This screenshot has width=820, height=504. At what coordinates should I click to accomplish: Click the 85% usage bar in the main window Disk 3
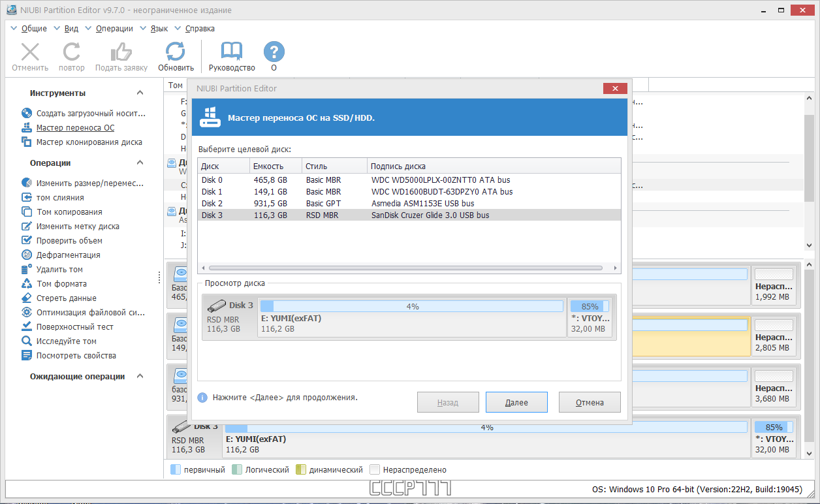click(774, 427)
